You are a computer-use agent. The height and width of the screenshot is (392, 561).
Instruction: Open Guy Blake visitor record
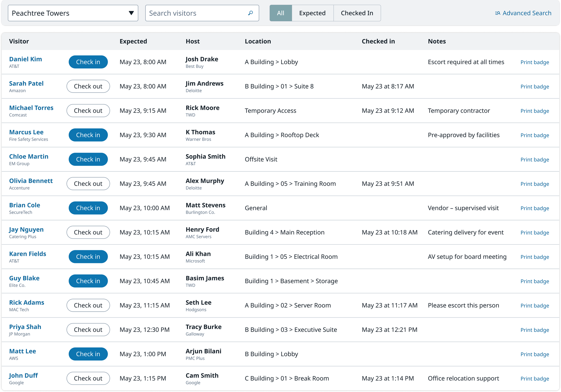pos(24,278)
